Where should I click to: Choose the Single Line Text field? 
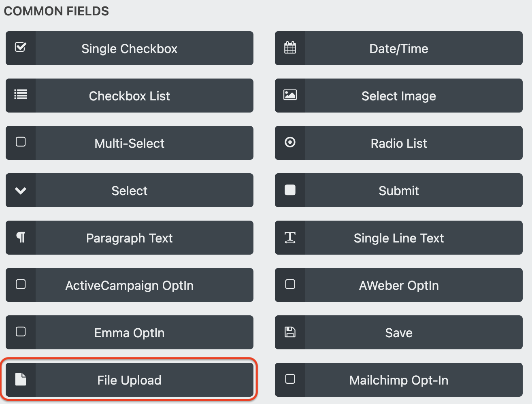tap(398, 238)
